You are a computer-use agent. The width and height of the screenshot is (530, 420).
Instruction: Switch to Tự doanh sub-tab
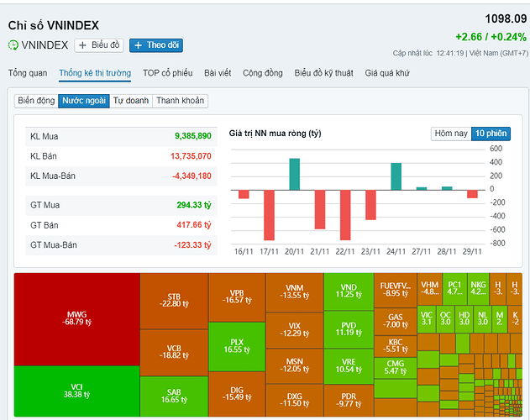coord(131,101)
